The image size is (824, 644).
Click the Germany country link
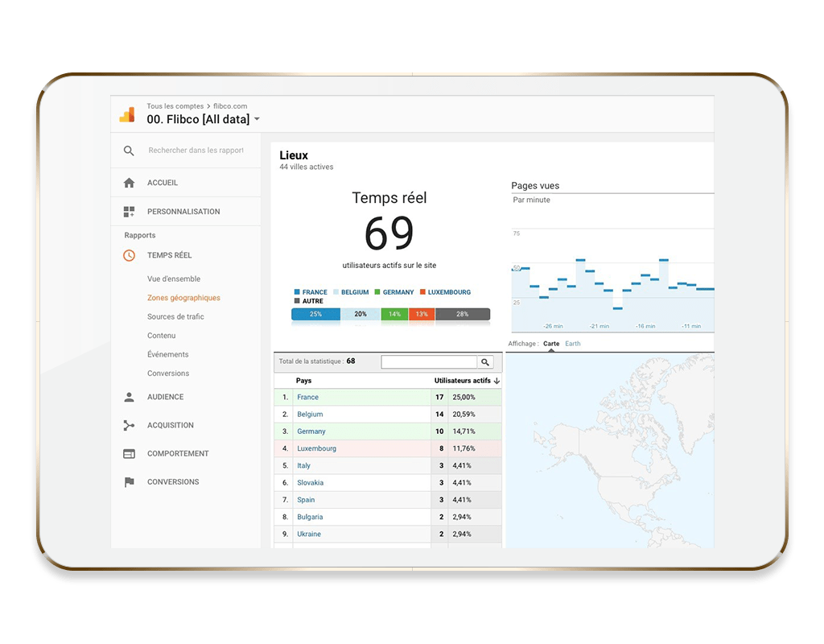click(x=311, y=431)
